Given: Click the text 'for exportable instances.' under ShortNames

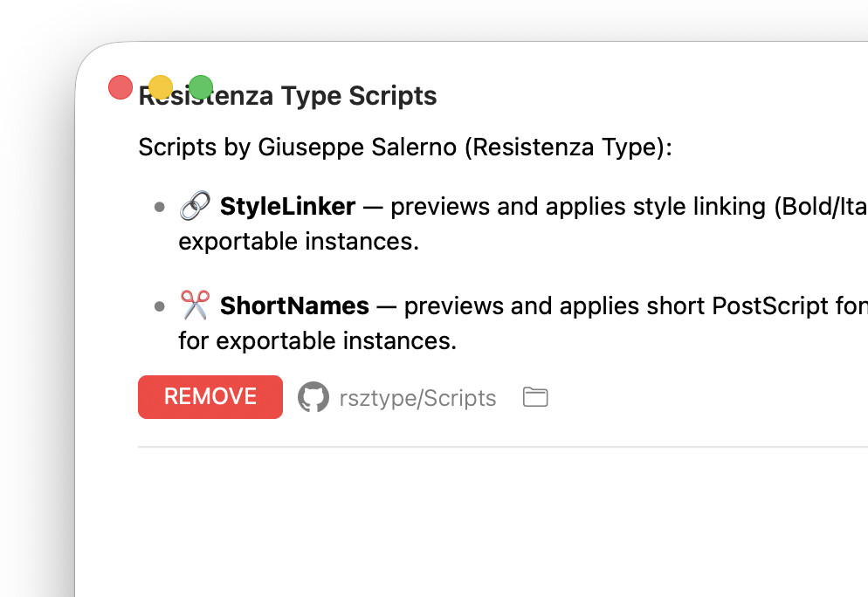Looking at the screenshot, I should [317, 340].
